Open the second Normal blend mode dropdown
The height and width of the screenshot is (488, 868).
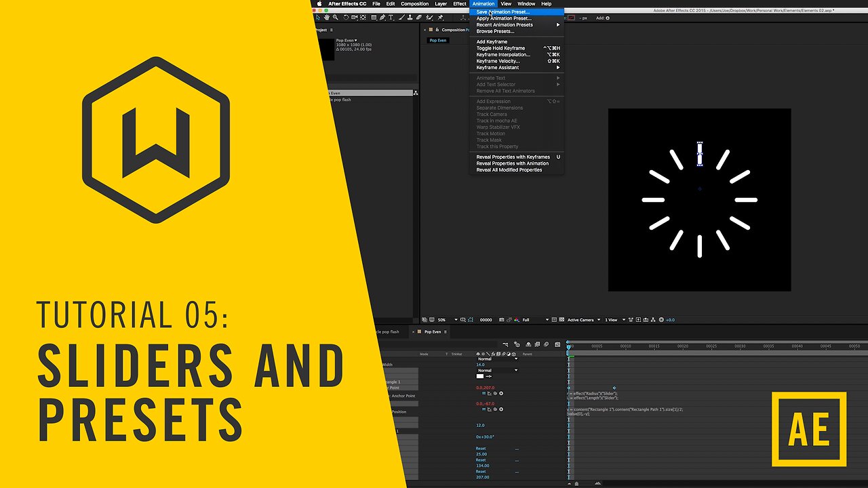[497, 371]
